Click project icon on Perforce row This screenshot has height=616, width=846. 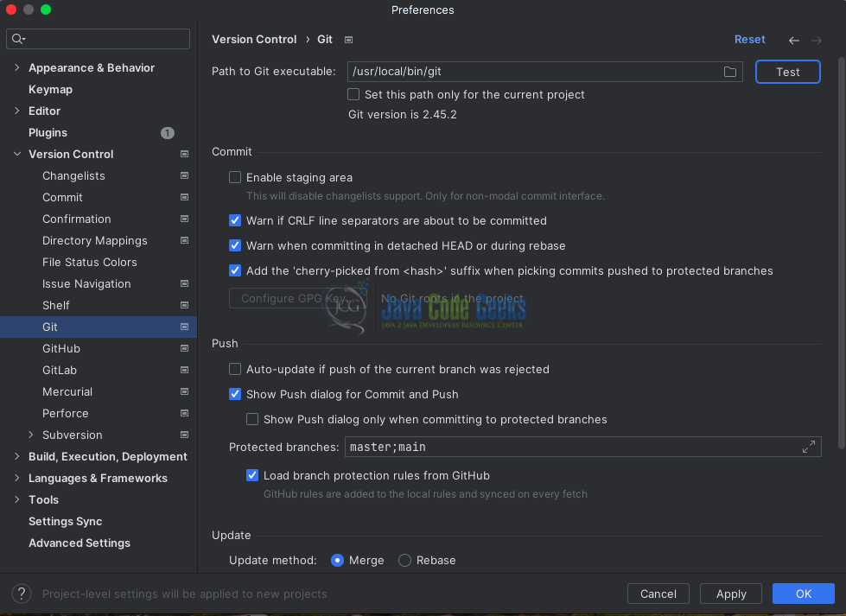coord(185,413)
